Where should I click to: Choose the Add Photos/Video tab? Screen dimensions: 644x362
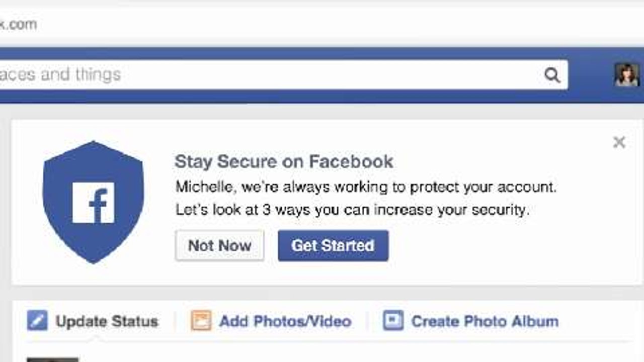[x=285, y=321]
